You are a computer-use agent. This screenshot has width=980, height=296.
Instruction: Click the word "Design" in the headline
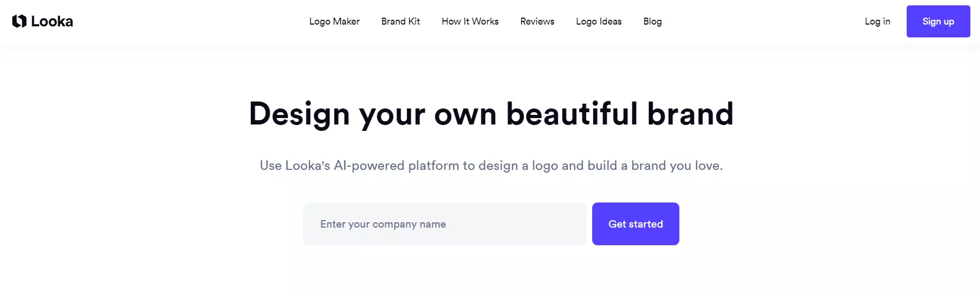(299, 114)
